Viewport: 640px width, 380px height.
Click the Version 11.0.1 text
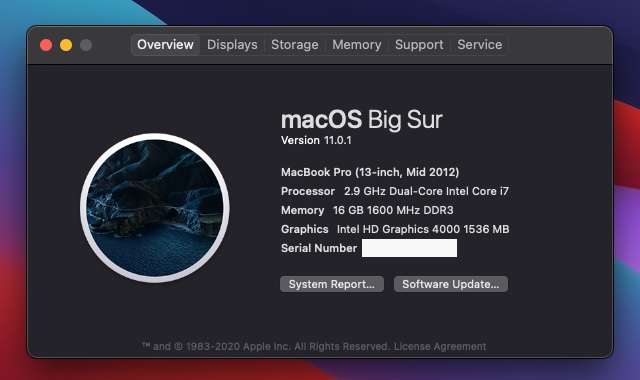click(316, 140)
